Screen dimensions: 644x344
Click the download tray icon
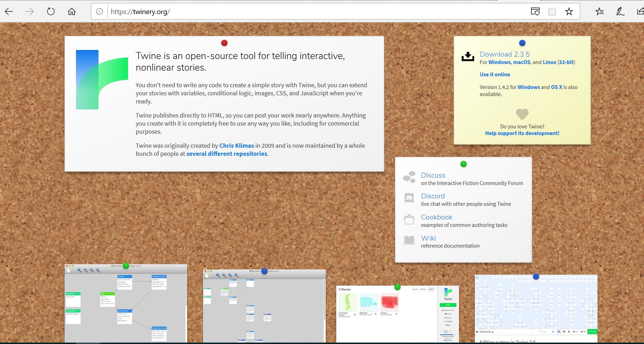pos(467,57)
